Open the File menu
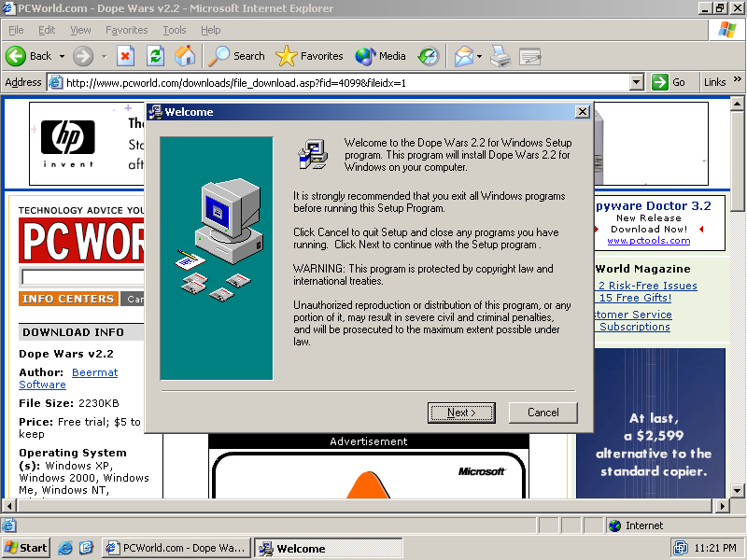Screen dimensions: 747x560 click(x=16, y=30)
